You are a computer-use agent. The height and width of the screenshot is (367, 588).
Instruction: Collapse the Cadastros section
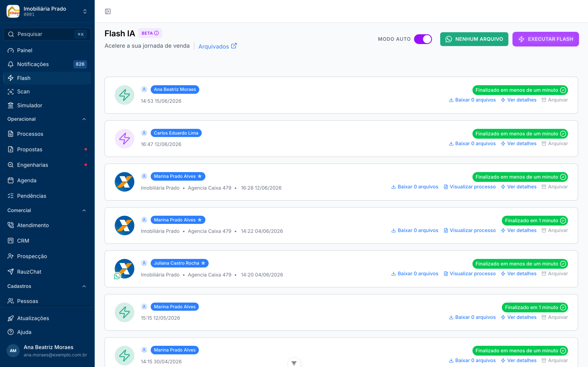[84, 286]
